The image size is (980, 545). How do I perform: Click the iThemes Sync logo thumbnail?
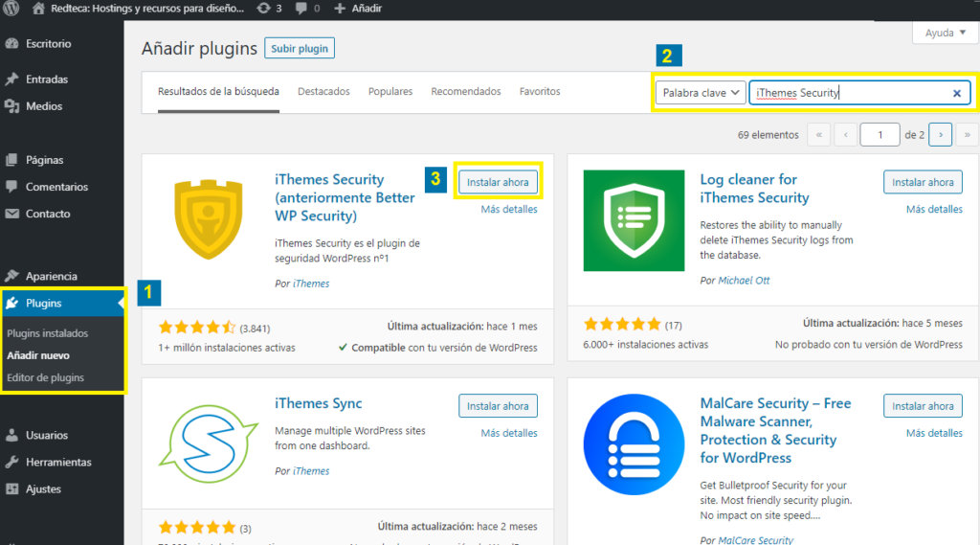pyautogui.click(x=208, y=443)
